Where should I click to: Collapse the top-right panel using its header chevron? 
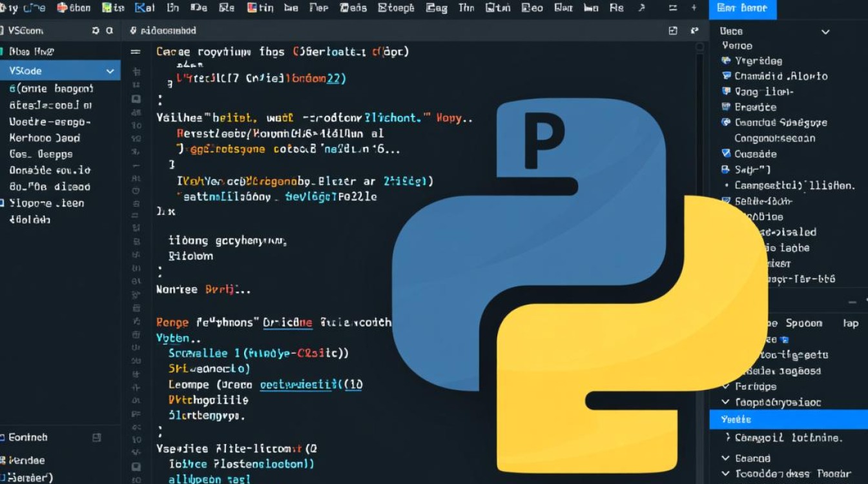tap(825, 32)
